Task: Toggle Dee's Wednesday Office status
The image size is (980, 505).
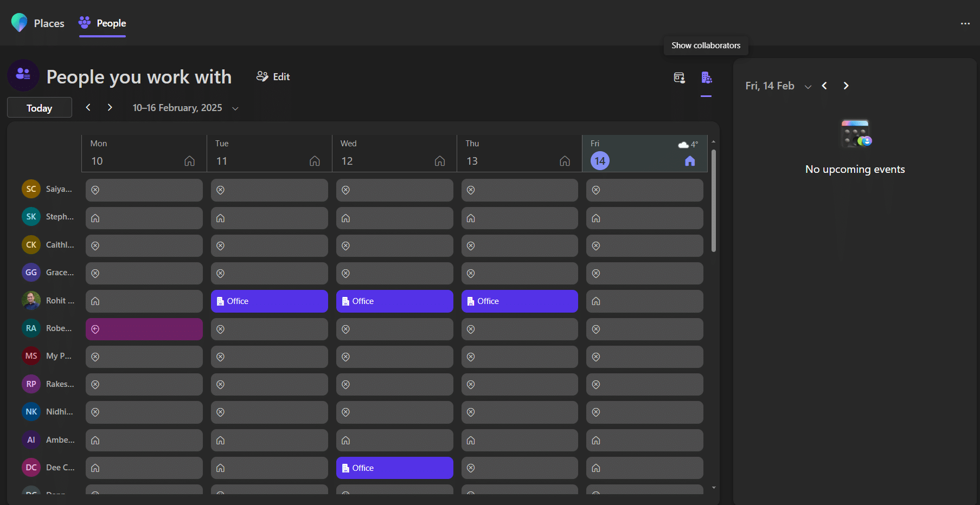Action: point(394,468)
